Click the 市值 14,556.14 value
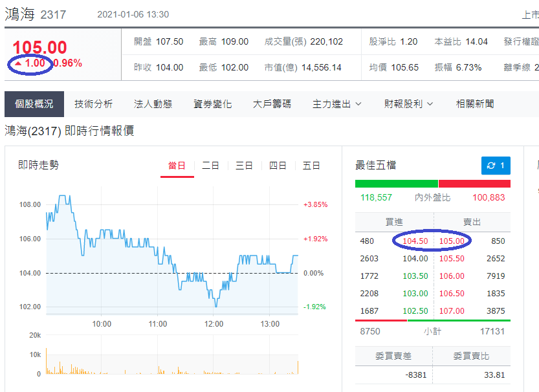The image size is (539, 392). pos(322,68)
